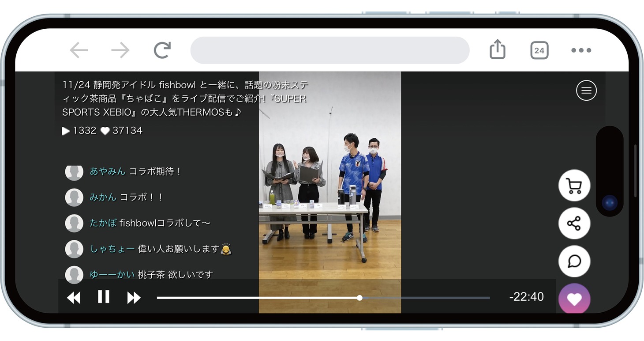The image size is (644, 341).
Task: Open the browser share sheet icon
Action: point(497,49)
